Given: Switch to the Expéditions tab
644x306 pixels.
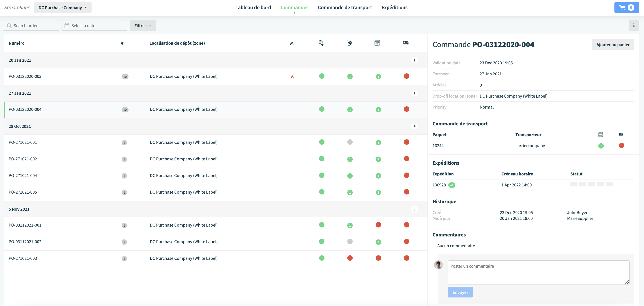Looking at the screenshot, I should click(394, 7).
